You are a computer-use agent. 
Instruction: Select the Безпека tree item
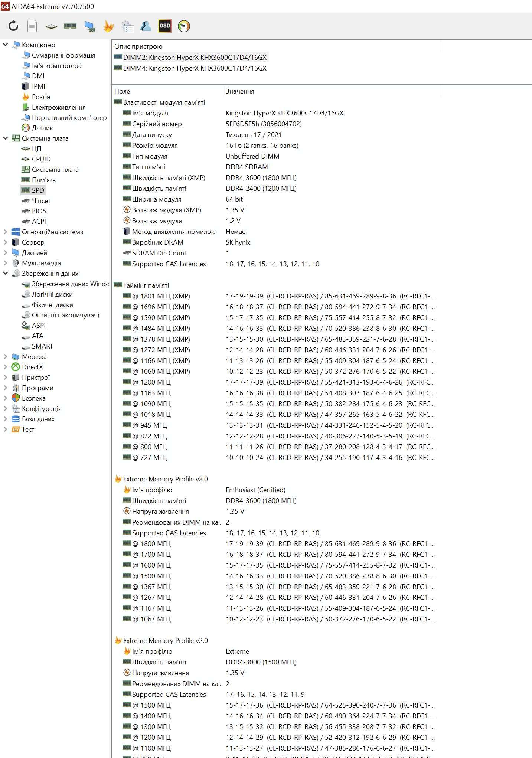tap(33, 398)
